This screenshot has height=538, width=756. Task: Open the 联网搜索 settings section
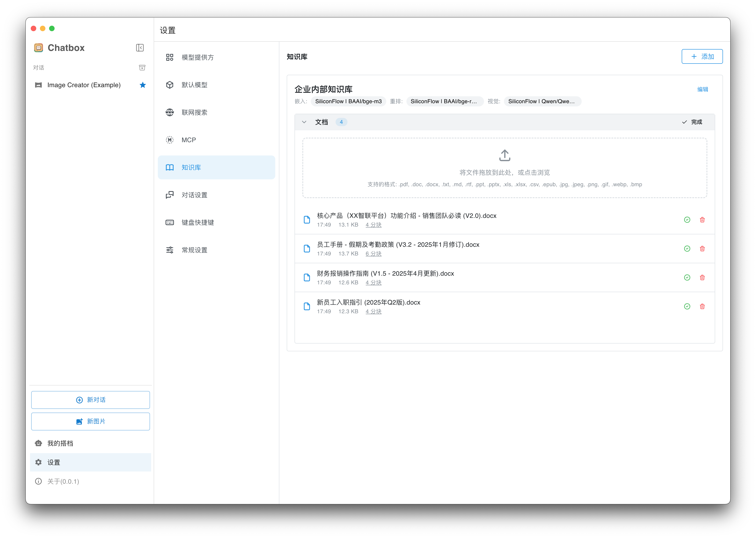tap(195, 112)
